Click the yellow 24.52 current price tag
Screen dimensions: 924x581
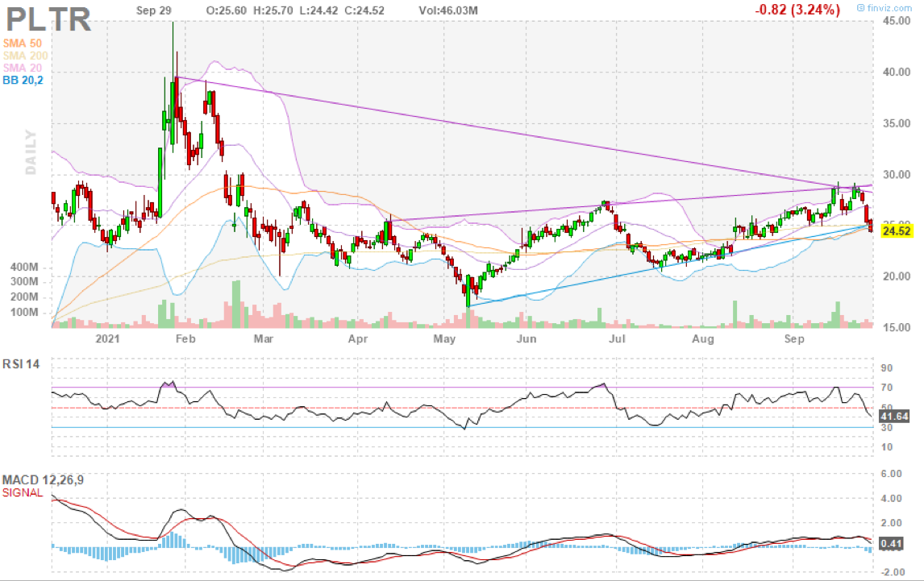[897, 231]
